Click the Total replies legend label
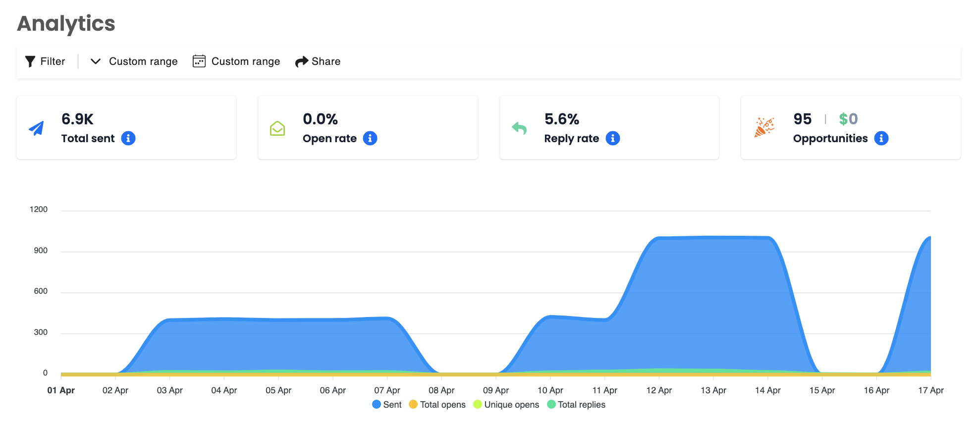The width and height of the screenshot is (980, 424). [582, 405]
